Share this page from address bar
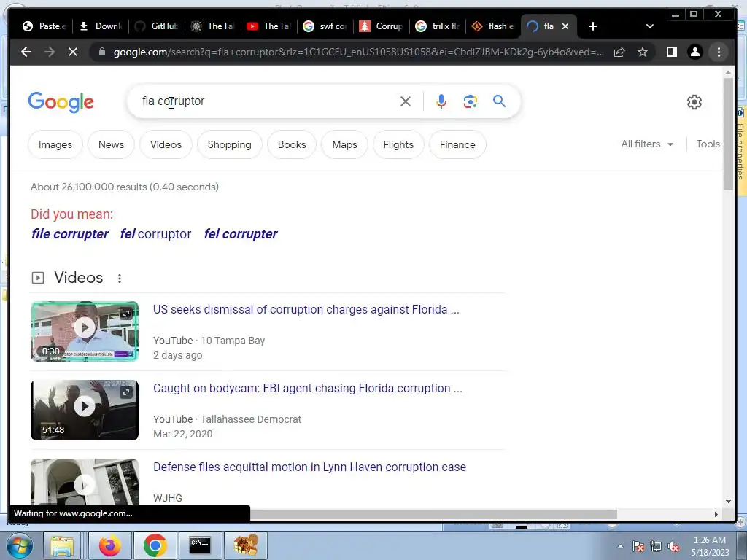This screenshot has height=560, width=747. (x=619, y=52)
